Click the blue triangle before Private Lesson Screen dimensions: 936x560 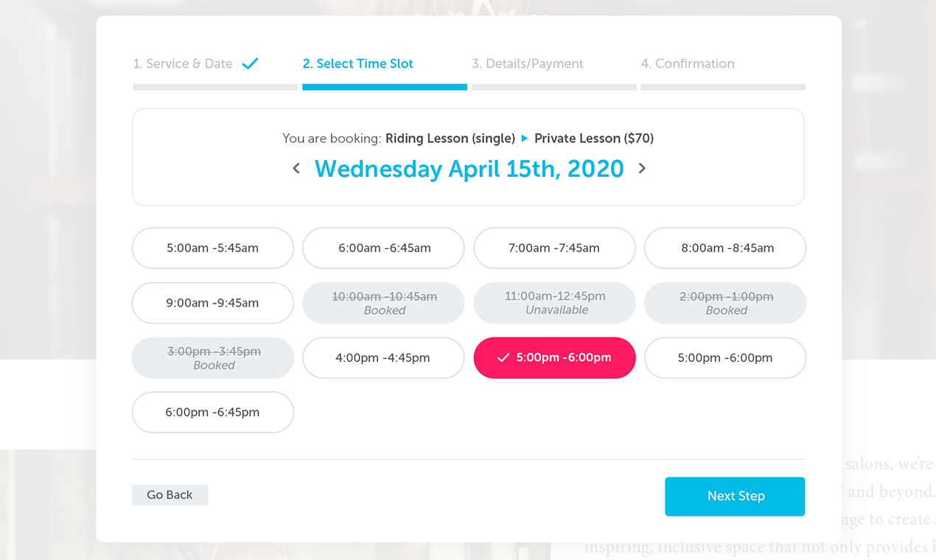click(x=525, y=139)
